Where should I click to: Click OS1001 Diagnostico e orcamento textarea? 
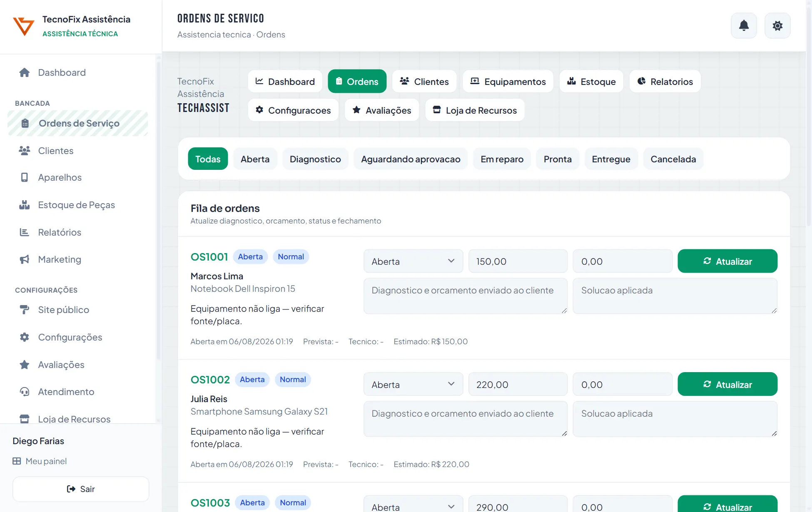coord(466,296)
